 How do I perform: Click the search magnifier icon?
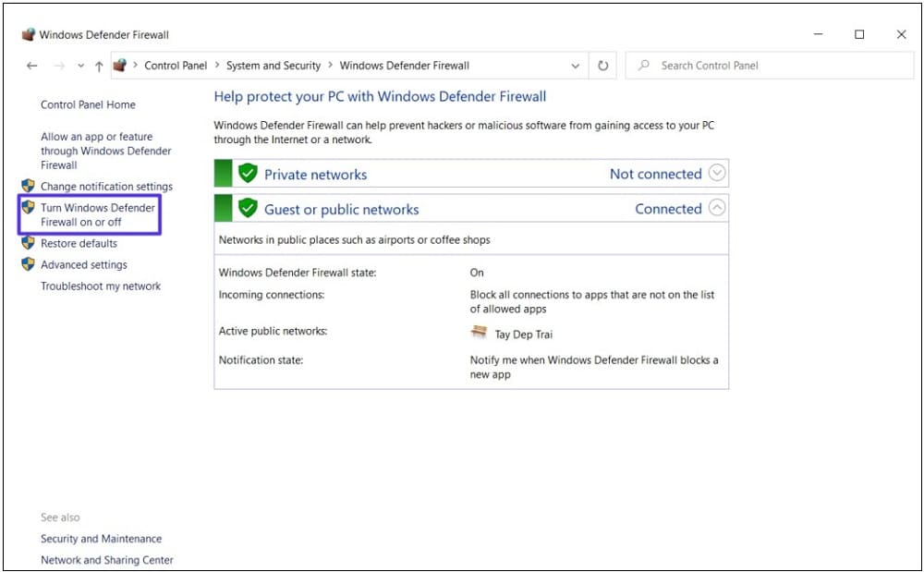click(643, 66)
